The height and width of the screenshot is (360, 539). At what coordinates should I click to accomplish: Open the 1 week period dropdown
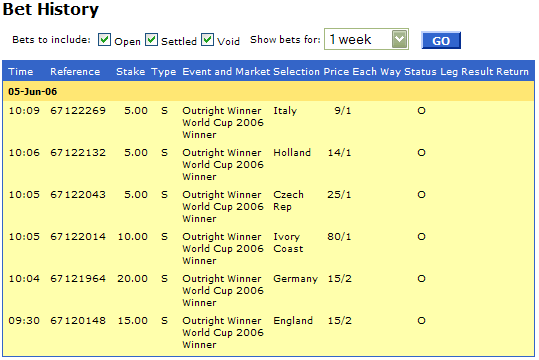[366, 39]
